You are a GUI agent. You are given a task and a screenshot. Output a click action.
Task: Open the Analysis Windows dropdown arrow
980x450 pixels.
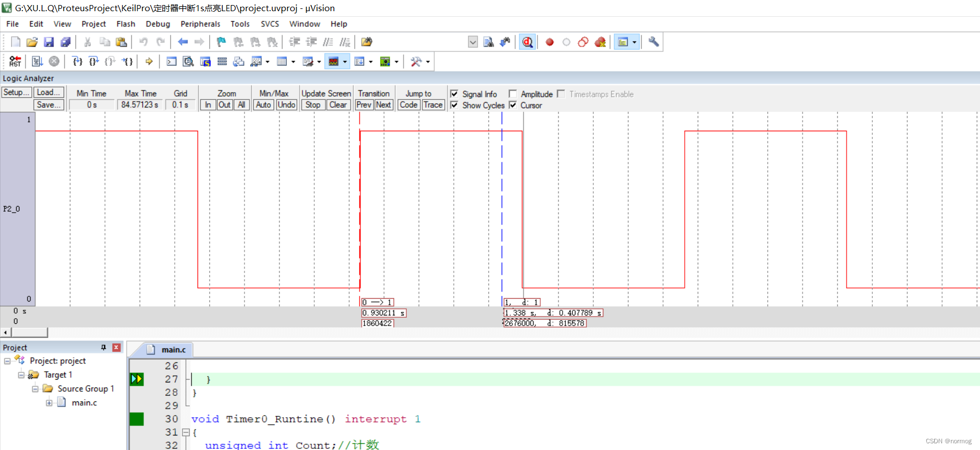(x=345, y=61)
